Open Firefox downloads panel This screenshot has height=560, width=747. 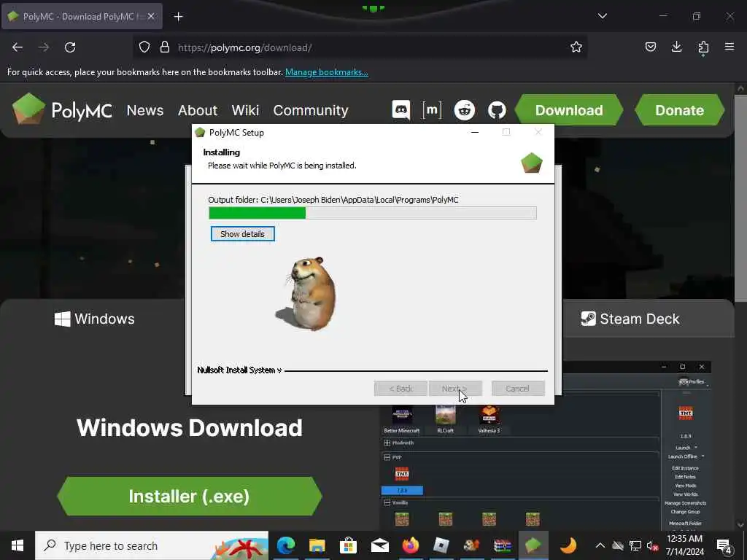pos(676,47)
